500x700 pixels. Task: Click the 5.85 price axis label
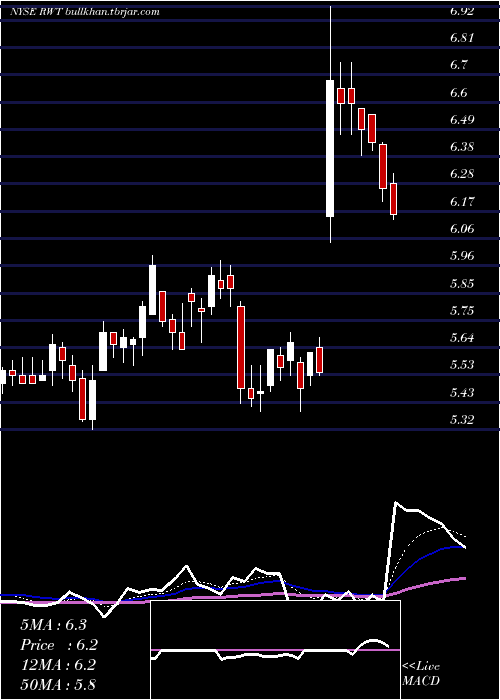[462, 283]
